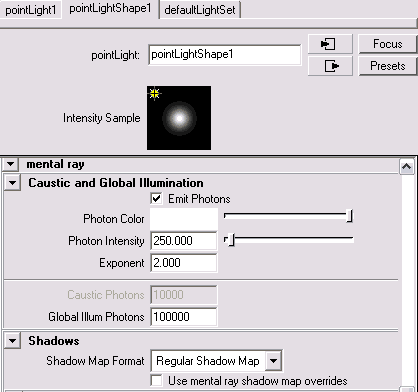This screenshot has height=392, width=418.
Task: Click the Focus button
Action: pos(388,44)
